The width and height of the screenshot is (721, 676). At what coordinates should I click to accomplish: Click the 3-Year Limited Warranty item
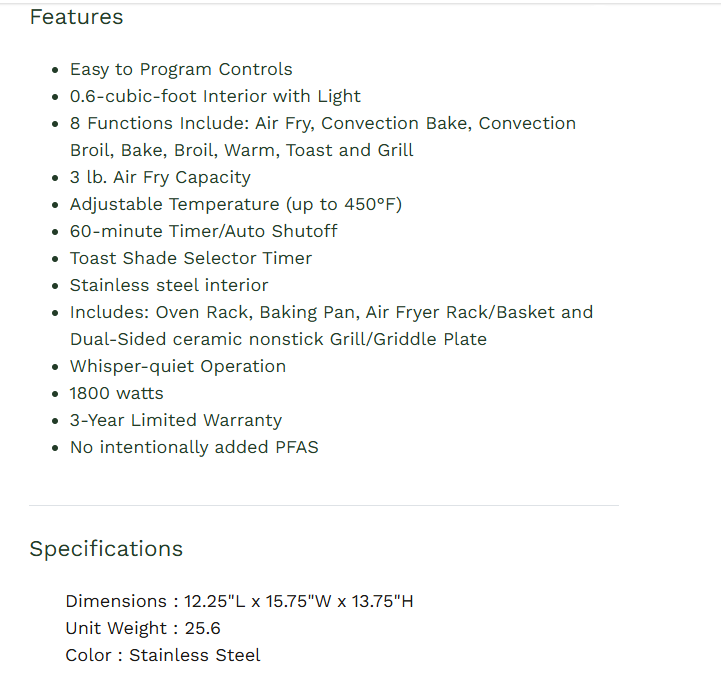pyautogui.click(x=176, y=420)
